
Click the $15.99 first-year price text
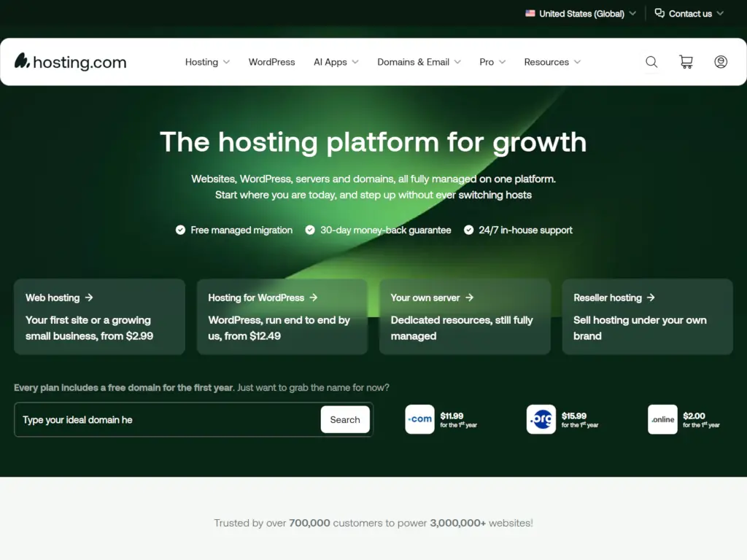click(x=573, y=416)
